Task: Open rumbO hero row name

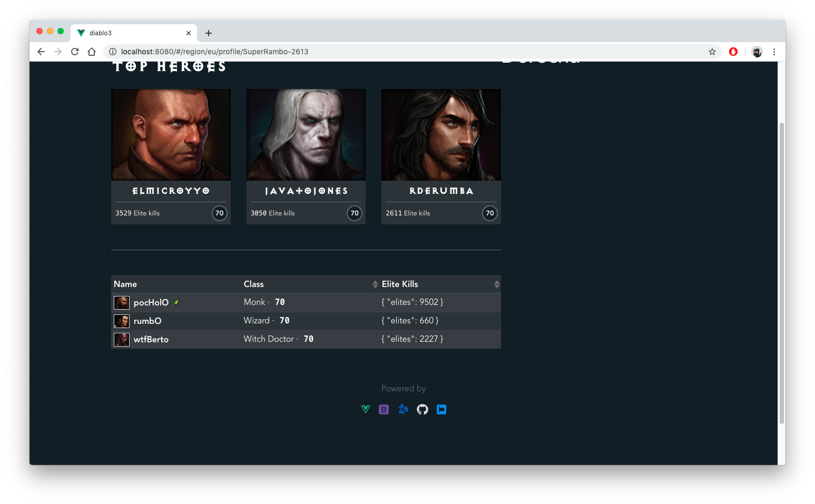Action: (x=148, y=321)
